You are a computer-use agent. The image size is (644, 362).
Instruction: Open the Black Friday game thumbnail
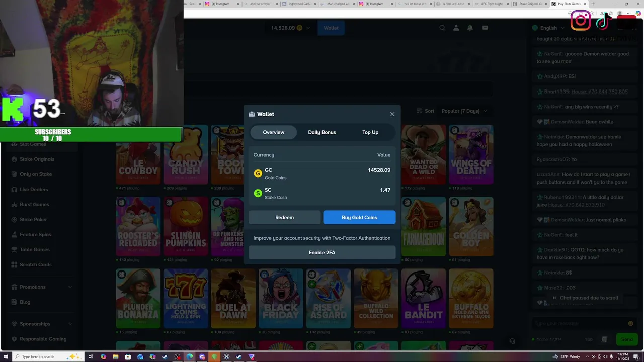[281, 299]
